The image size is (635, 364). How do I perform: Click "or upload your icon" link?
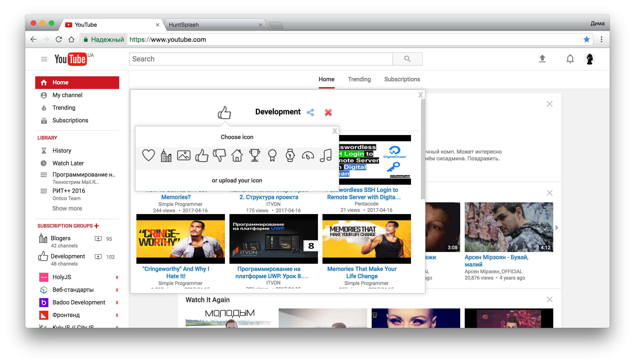[x=237, y=180]
